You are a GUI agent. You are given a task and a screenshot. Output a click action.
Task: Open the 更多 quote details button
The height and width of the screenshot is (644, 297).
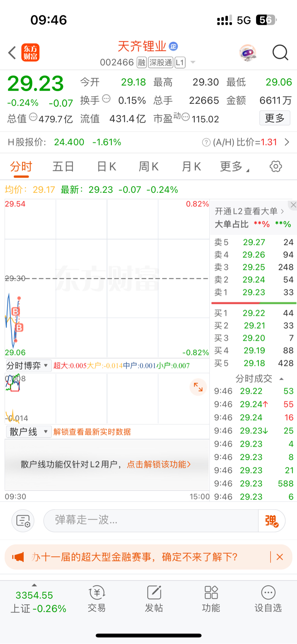click(275, 118)
